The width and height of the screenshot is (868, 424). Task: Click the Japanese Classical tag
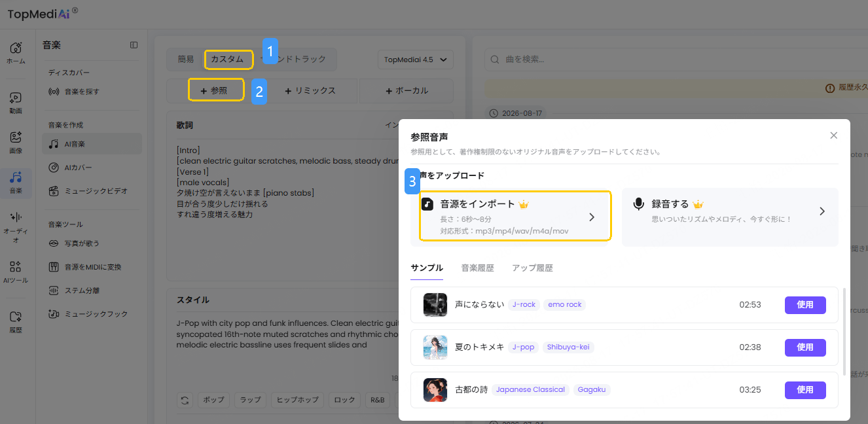pyautogui.click(x=530, y=390)
